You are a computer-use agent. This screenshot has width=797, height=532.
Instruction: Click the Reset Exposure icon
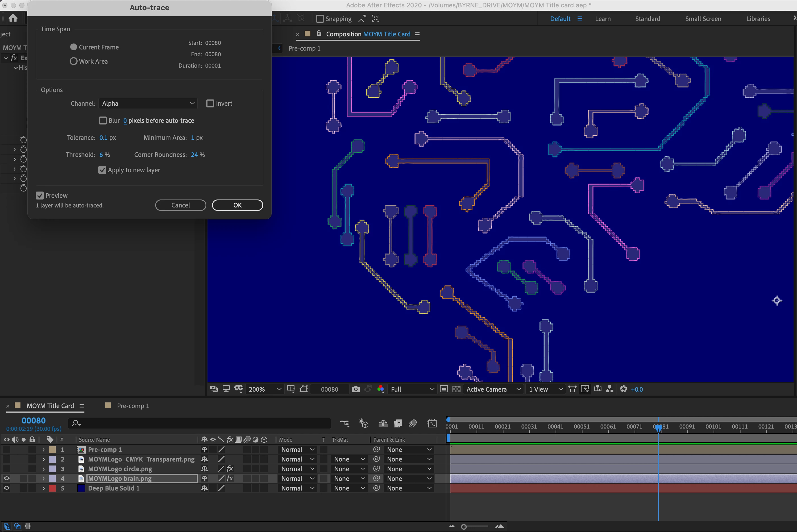point(623,389)
